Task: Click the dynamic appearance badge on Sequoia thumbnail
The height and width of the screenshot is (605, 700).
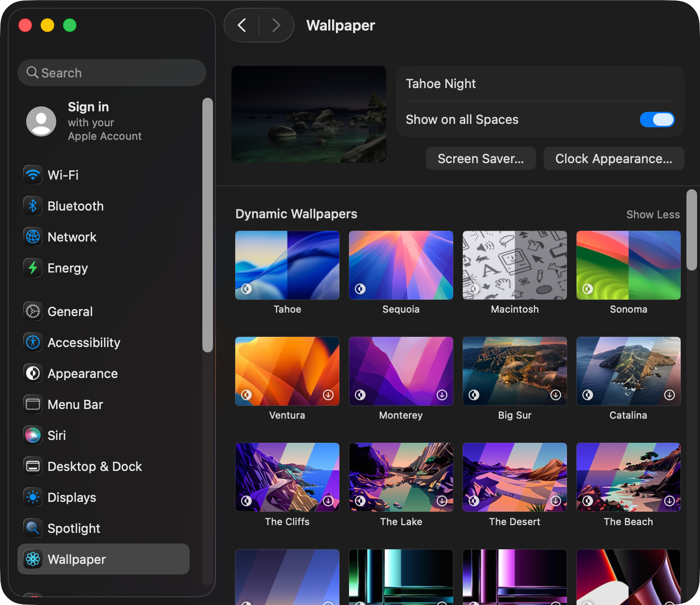Action: pyautogui.click(x=360, y=289)
